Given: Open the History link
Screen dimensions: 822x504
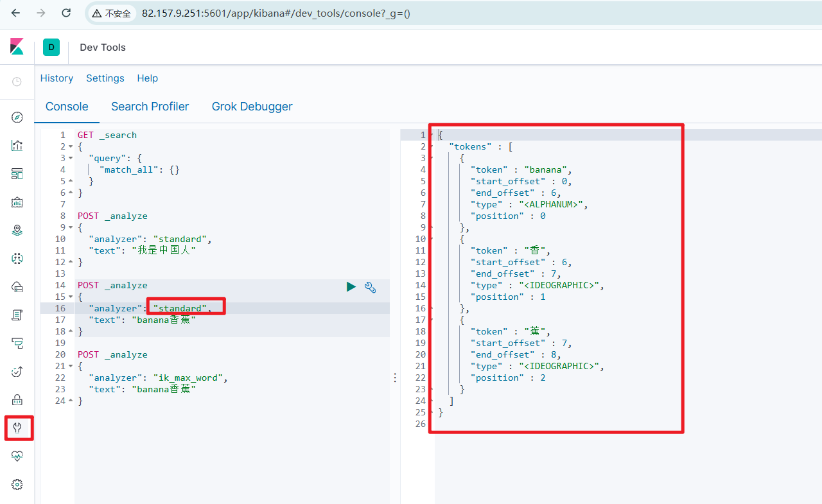Looking at the screenshot, I should coord(57,78).
